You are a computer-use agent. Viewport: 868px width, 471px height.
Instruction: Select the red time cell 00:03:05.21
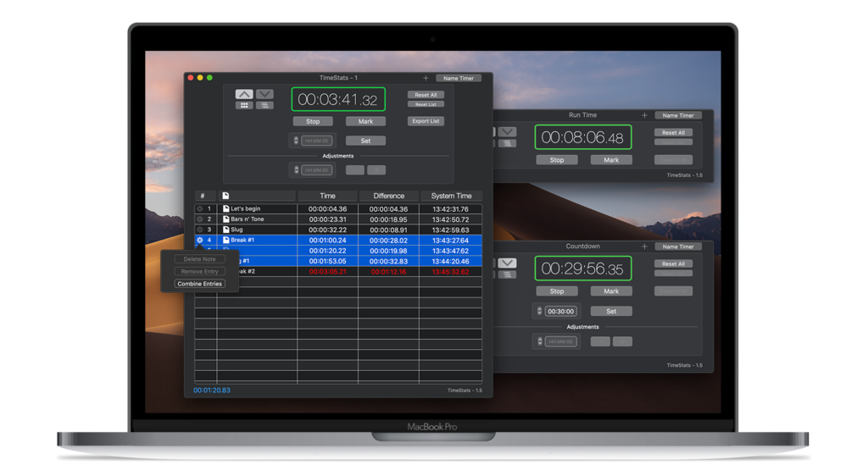328,272
